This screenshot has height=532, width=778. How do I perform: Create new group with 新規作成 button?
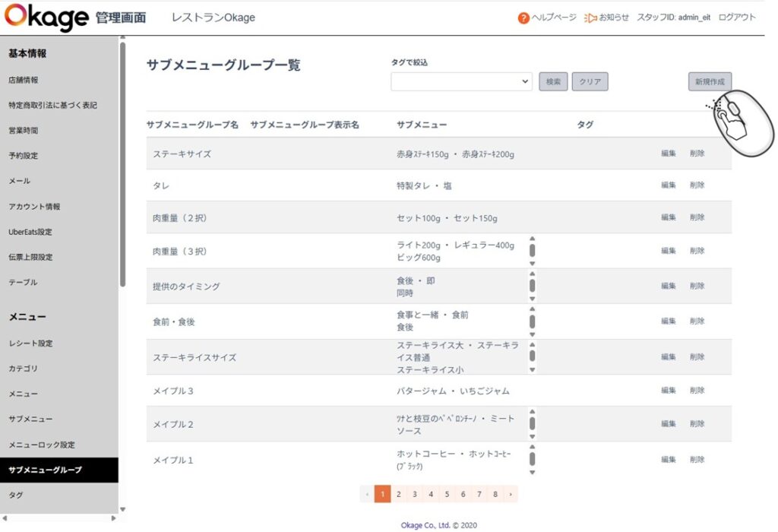pos(710,82)
